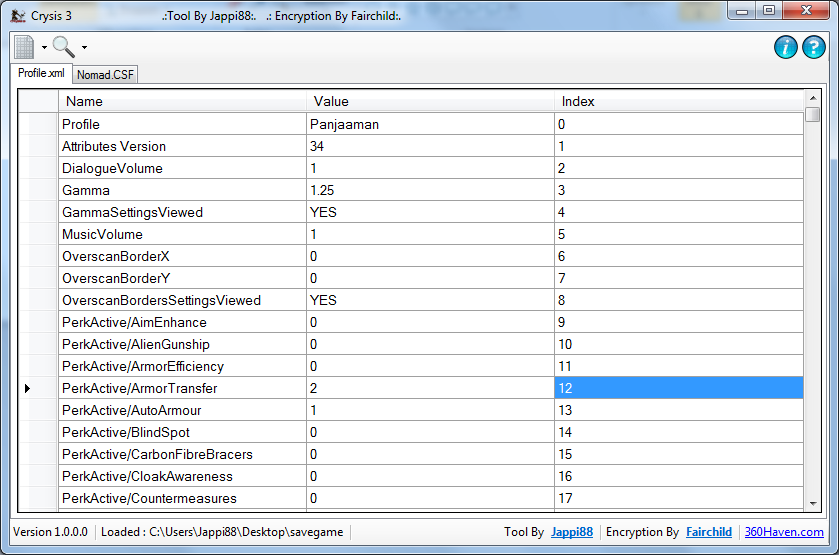Click the magnifying glass search icon
839x555 pixels.
(x=64, y=46)
